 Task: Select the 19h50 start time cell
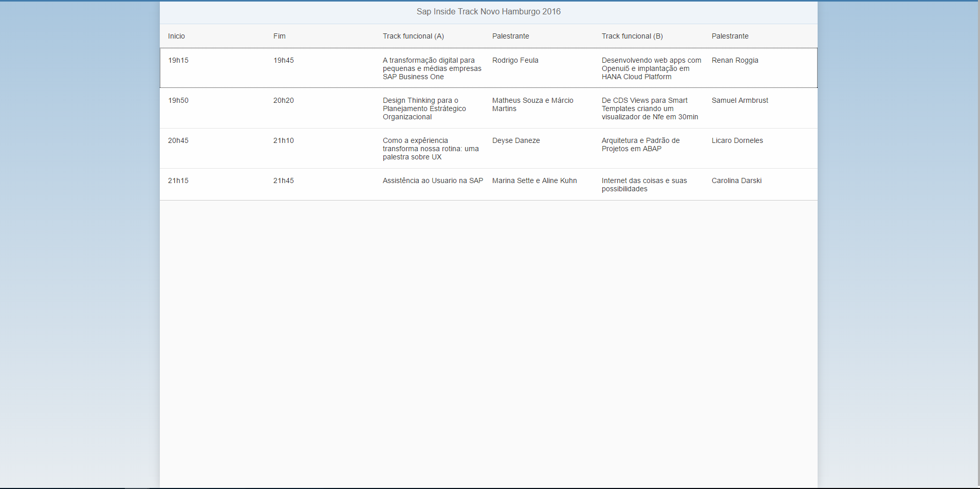coord(178,100)
